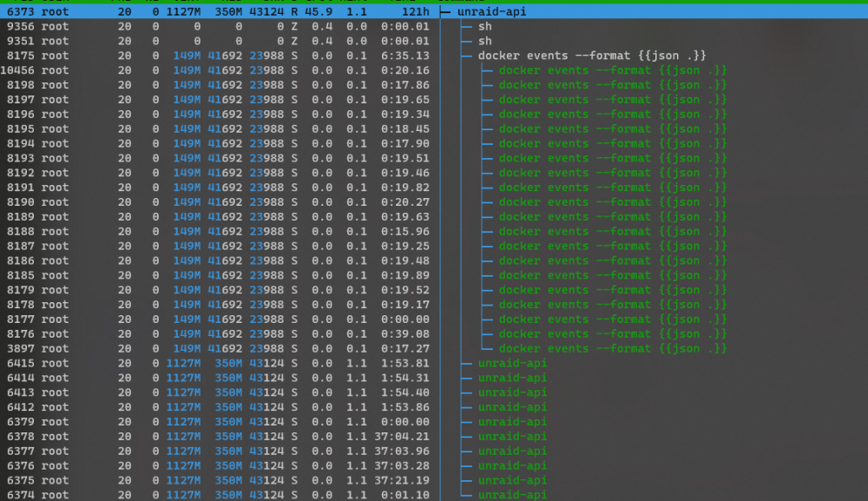Image resolution: width=868 pixels, height=501 pixels.
Task: Click the docker events thread of PID 3897
Action: click(612, 349)
